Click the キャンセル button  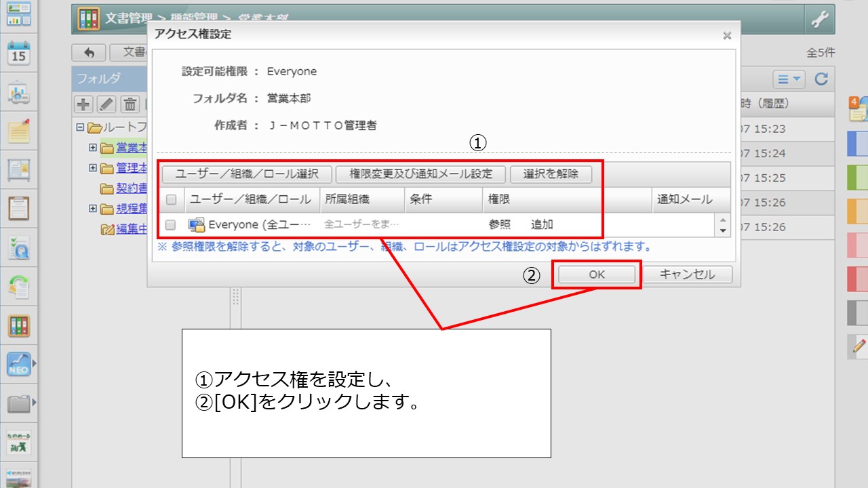point(687,274)
